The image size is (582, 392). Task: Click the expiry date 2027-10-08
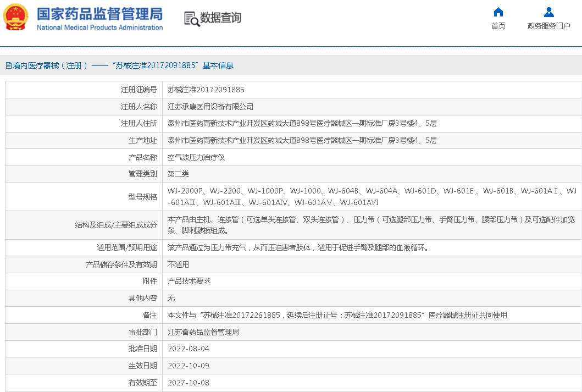pyautogui.click(x=188, y=383)
